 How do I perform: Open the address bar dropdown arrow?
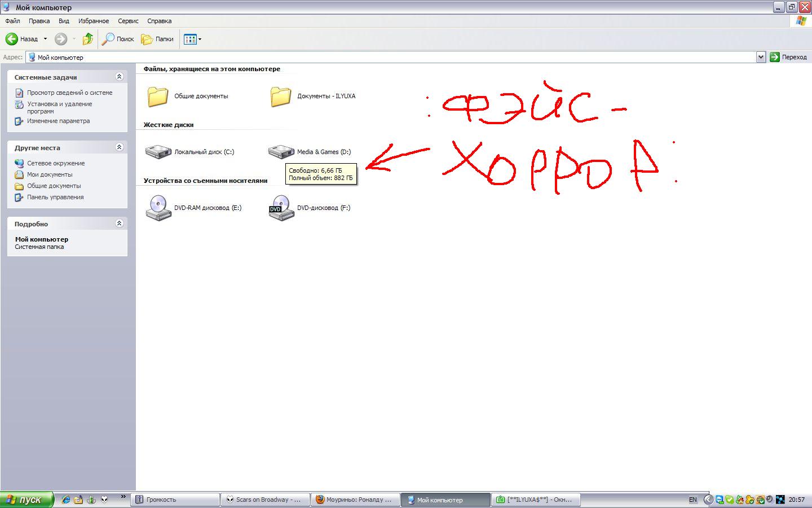[x=760, y=57]
